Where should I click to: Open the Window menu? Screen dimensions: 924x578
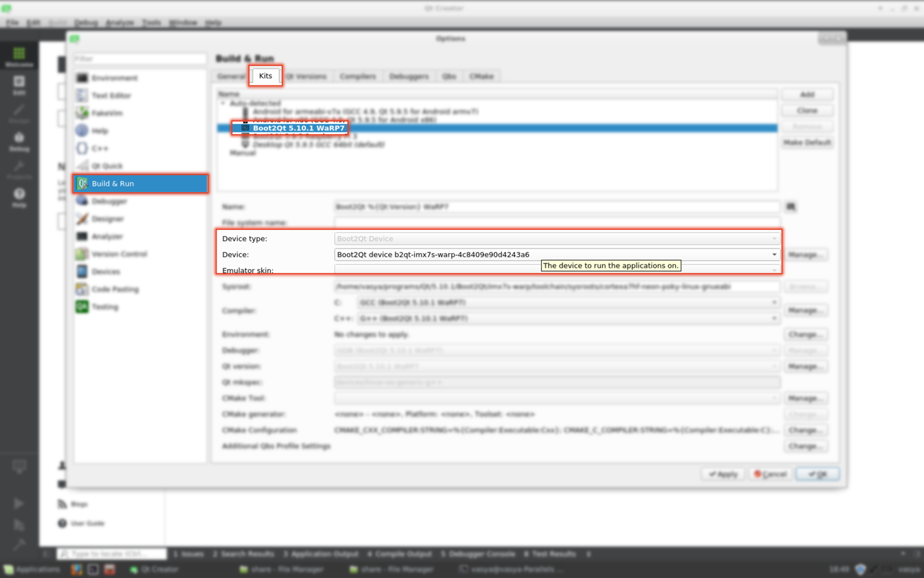183,23
